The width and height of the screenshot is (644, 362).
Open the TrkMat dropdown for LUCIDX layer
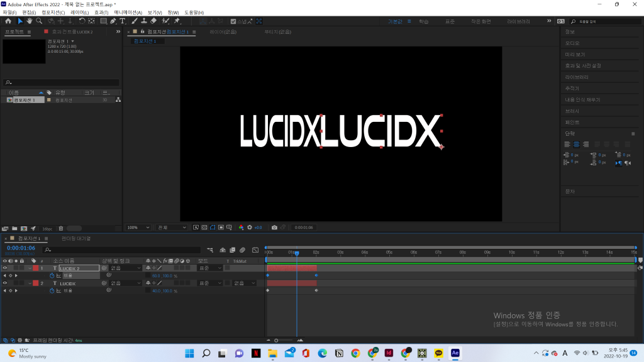click(245, 283)
